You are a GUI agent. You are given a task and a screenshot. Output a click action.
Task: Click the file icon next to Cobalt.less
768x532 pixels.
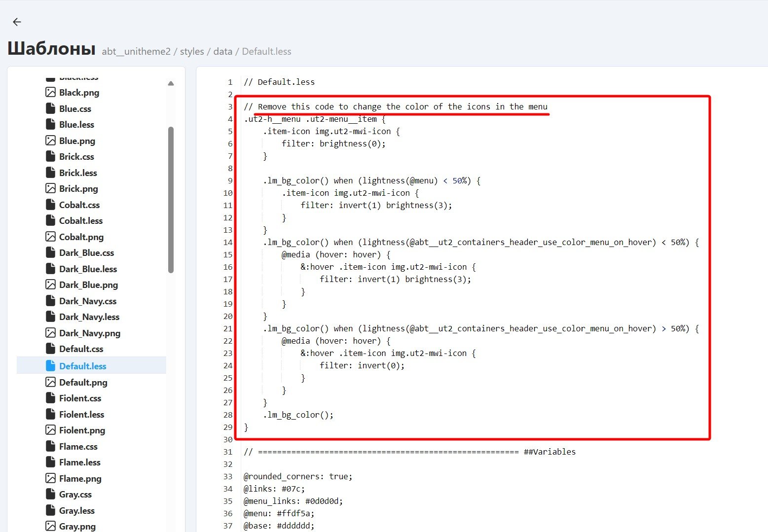coord(50,220)
